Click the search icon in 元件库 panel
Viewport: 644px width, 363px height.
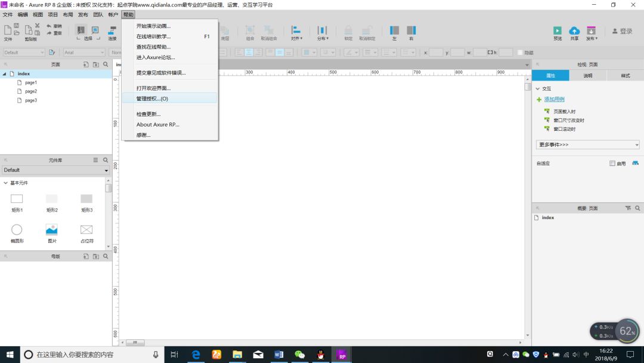click(x=106, y=160)
